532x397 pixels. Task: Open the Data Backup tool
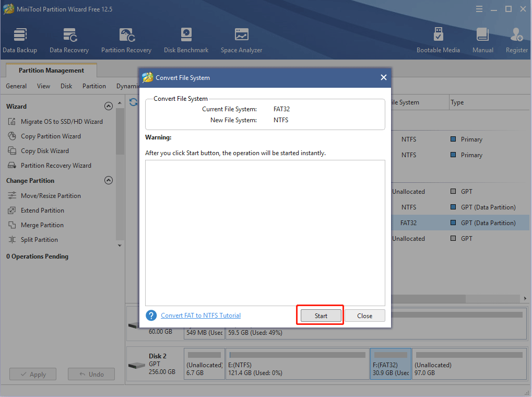[x=20, y=41]
